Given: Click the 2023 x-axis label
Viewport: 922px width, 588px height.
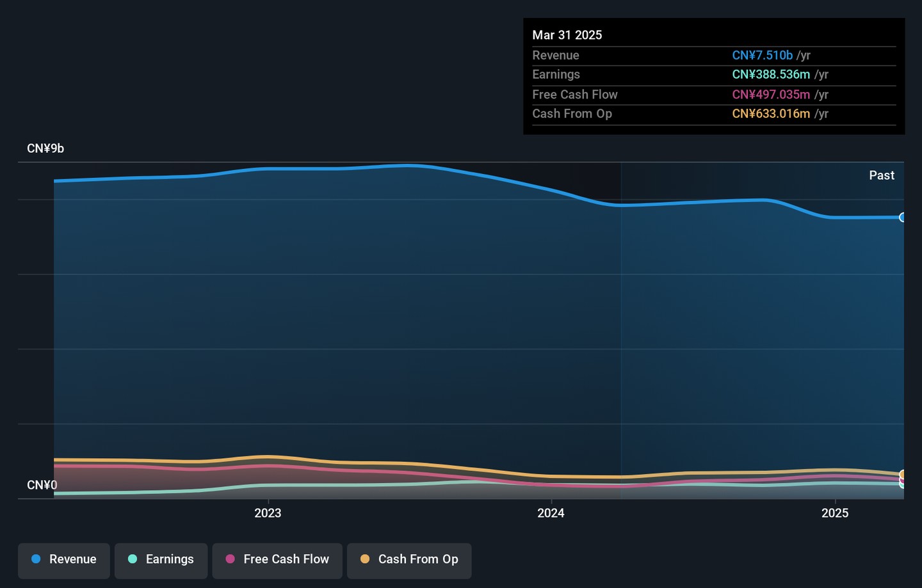Looking at the screenshot, I should 268,513.
